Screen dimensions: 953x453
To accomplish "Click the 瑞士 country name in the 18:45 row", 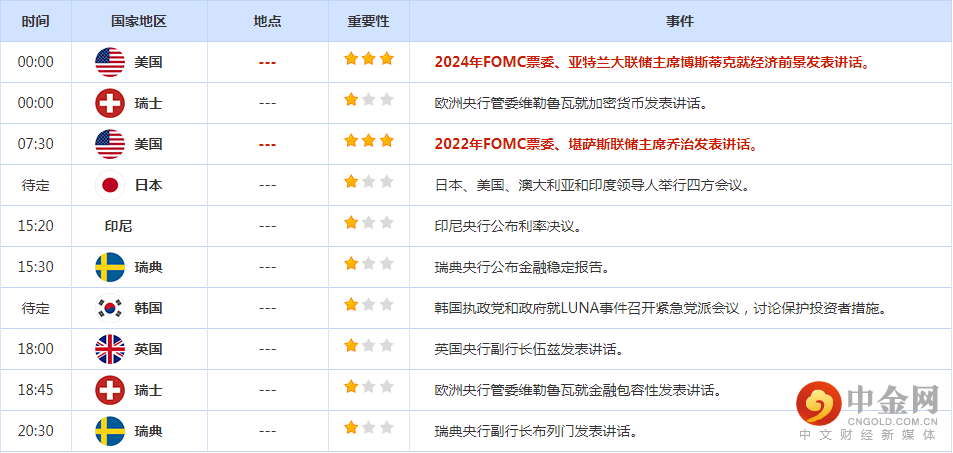I will [x=148, y=390].
